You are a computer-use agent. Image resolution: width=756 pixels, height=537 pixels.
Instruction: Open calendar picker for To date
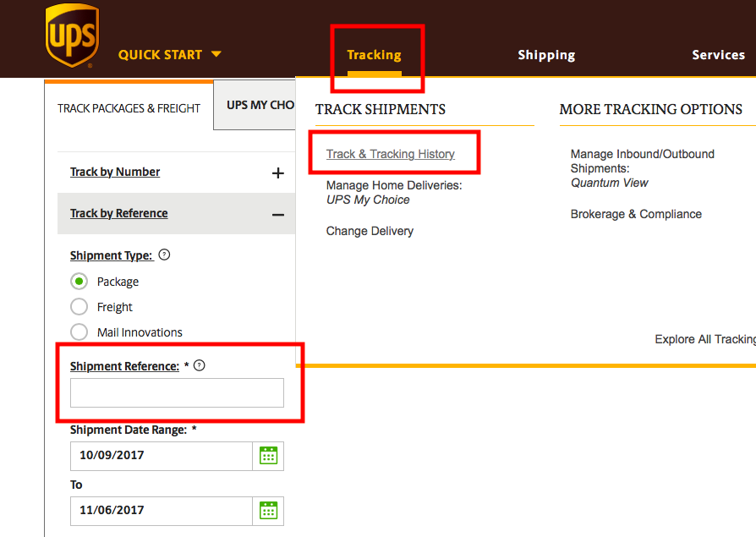pos(268,511)
